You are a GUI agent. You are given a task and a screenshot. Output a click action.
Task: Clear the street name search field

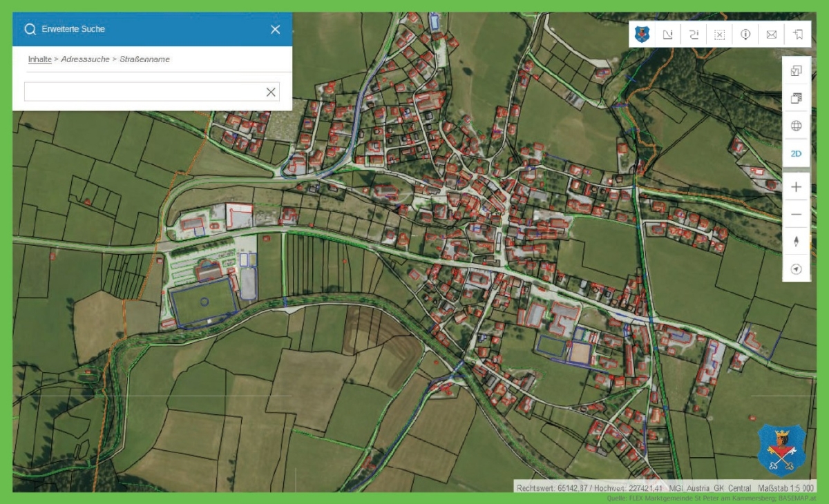[x=271, y=92]
